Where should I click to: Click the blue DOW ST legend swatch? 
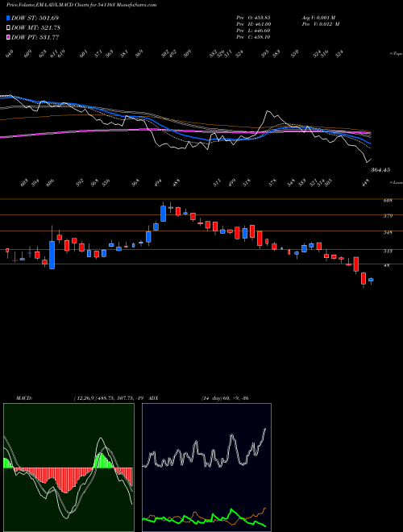(8, 18)
